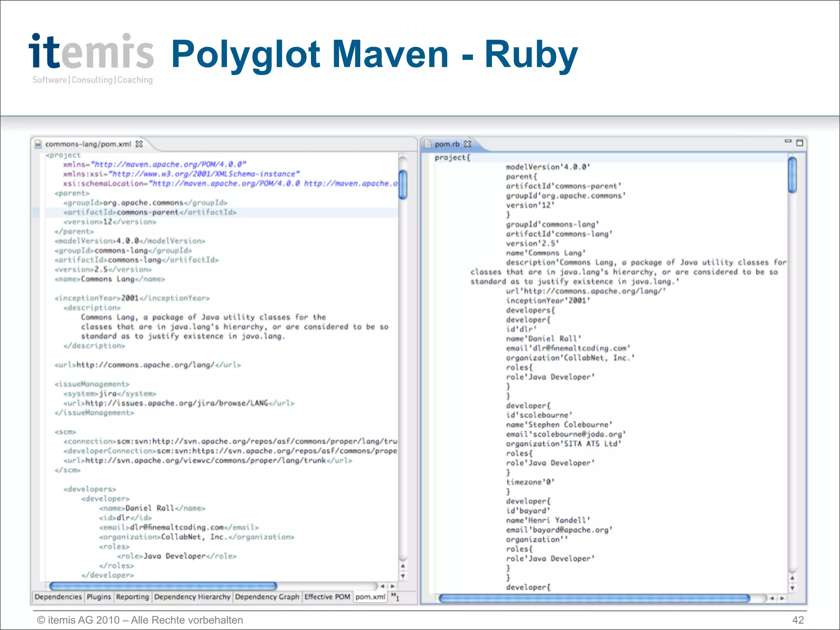Click the project{ line in pom.rb
This screenshot has height=630, width=840.
coord(452,157)
